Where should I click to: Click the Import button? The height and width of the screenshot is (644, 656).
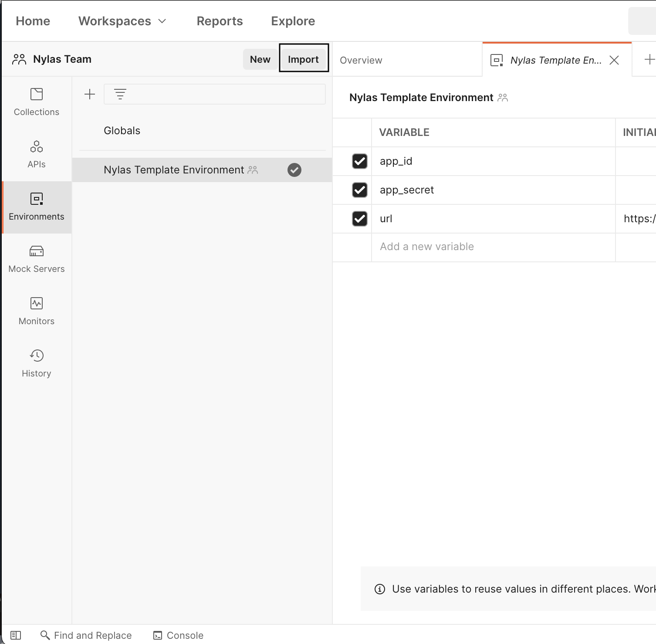304,59
